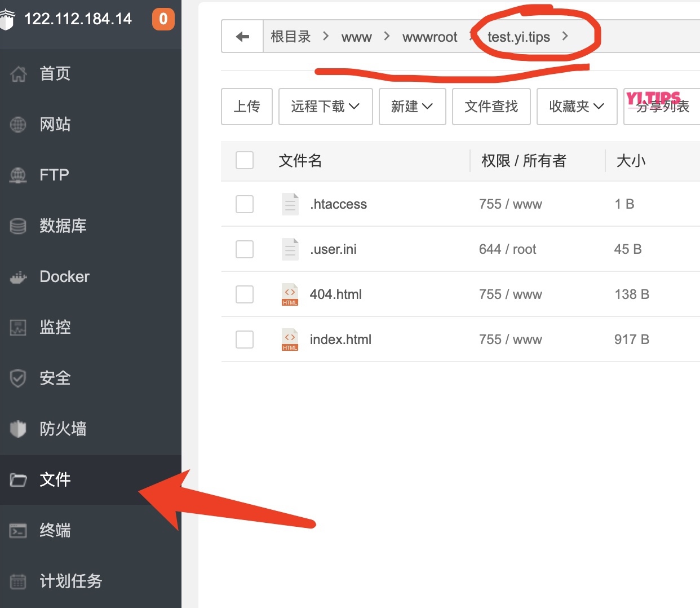Click the monitor chart icon beside 监控
The height and width of the screenshot is (608, 700).
[x=18, y=327]
